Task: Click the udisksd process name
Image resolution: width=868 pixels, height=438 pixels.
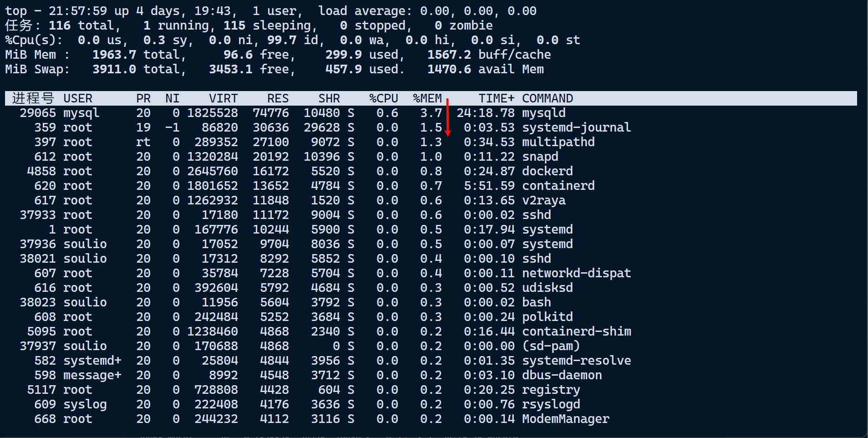Action: [x=547, y=288]
